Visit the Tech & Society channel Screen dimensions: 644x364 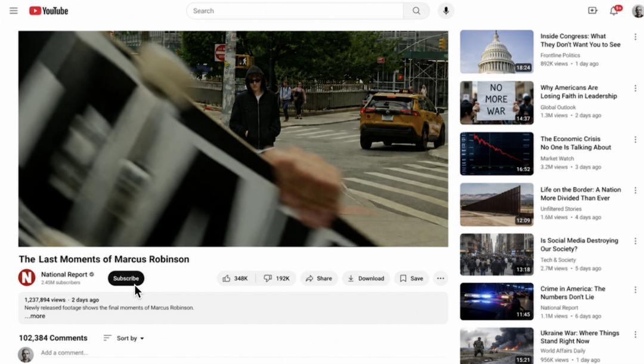[x=558, y=260]
